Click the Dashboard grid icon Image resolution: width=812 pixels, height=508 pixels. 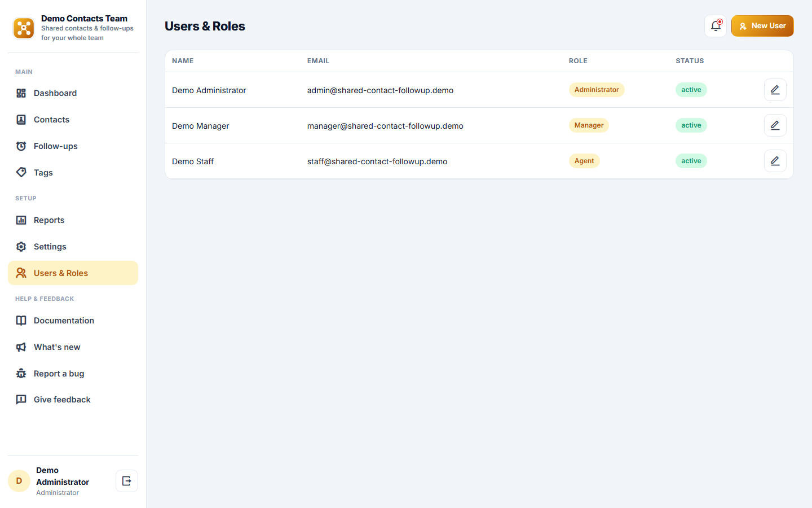[x=21, y=93]
